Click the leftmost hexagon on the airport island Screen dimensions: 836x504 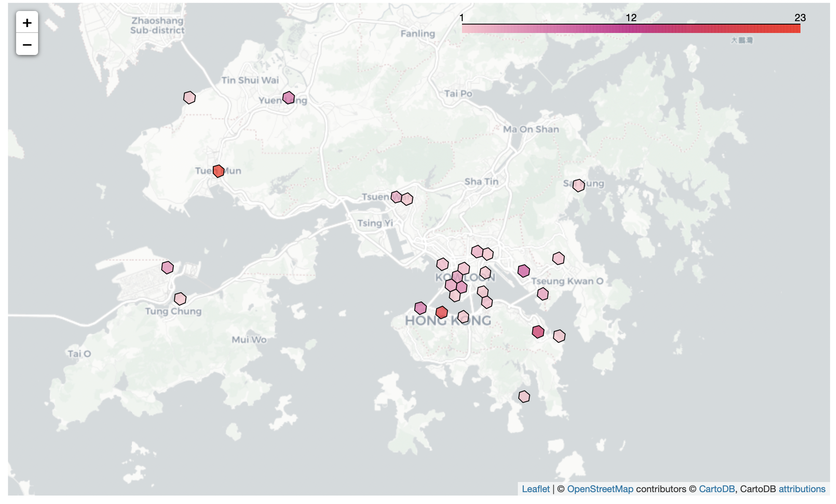(x=168, y=267)
